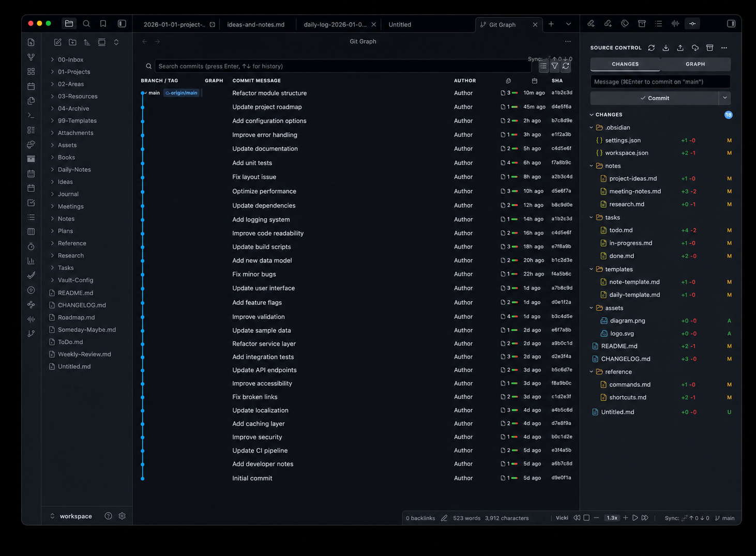This screenshot has width=756, height=556.
Task: Toggle expand or collapse all folders icon
Action: pyautogui.click(x=116, y=42)
